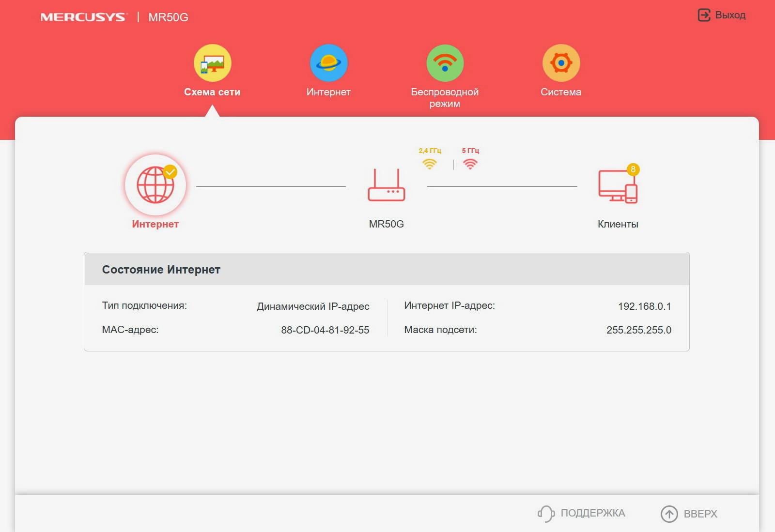Click the ВВЕРХ back-to-top link text
The width and height of the screenshot is (775, 532).
tap(700, 514)
